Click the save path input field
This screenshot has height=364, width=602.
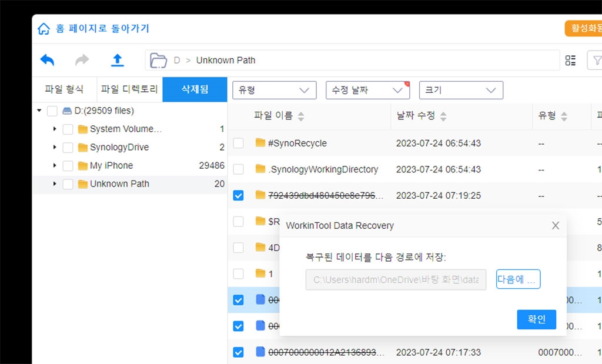point(396,279)
